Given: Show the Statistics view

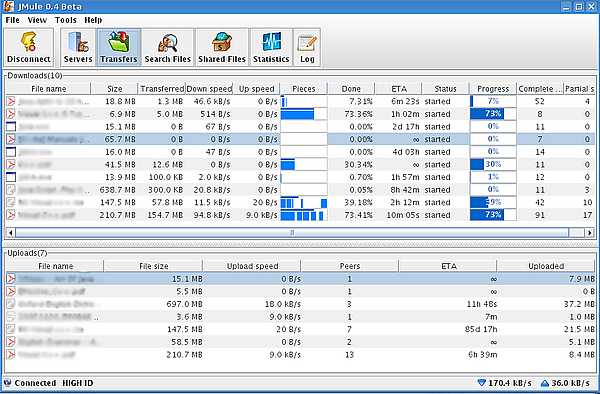Looking at the screenshot, I should click(271, 47).
